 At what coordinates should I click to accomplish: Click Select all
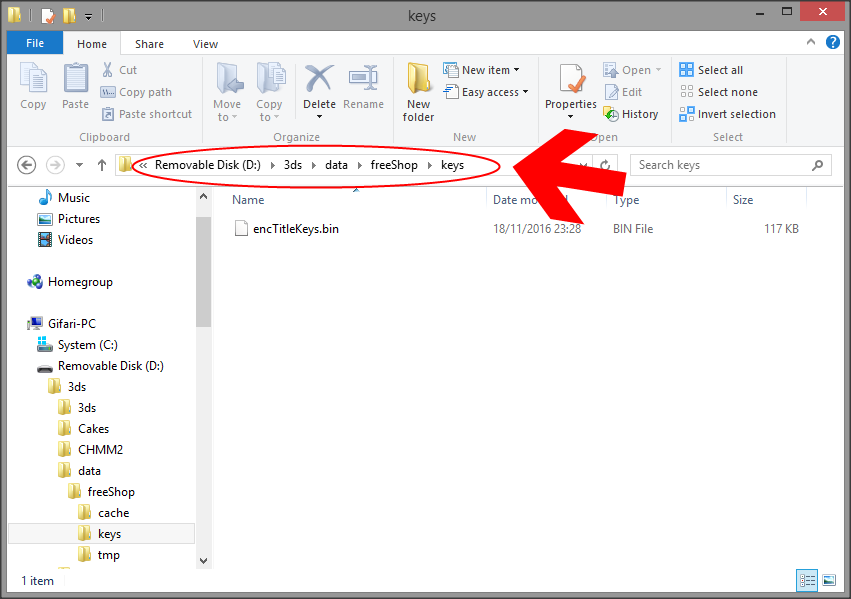coord(711,70)
